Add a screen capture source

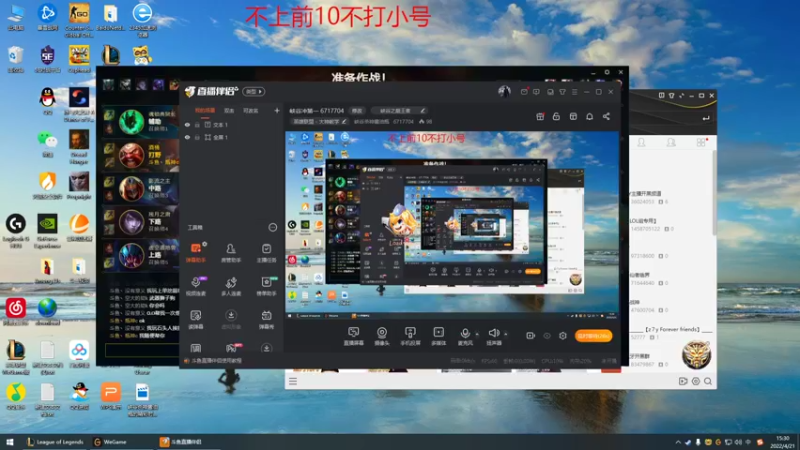pos(354,336)
